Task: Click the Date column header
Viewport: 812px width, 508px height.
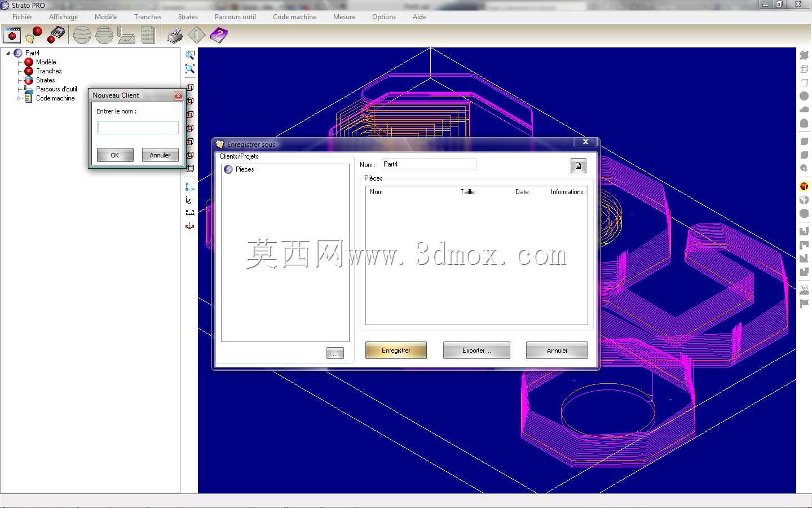Action: [522, 192]
